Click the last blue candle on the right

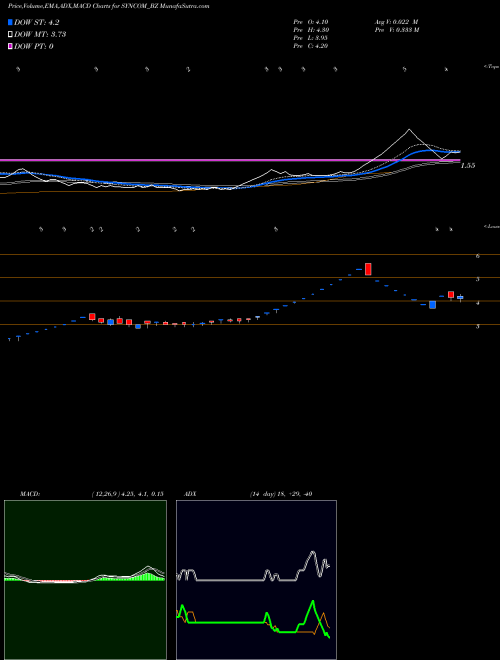tap(460, 298)
